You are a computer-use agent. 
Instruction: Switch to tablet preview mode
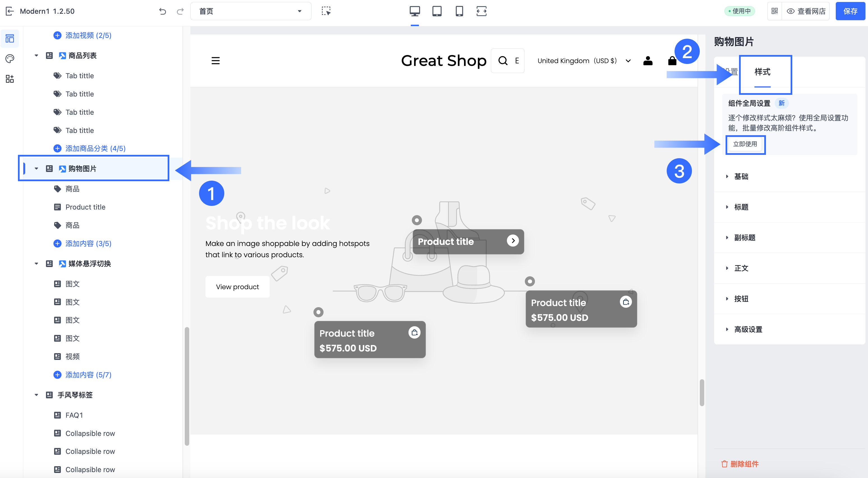coord(437,11)
